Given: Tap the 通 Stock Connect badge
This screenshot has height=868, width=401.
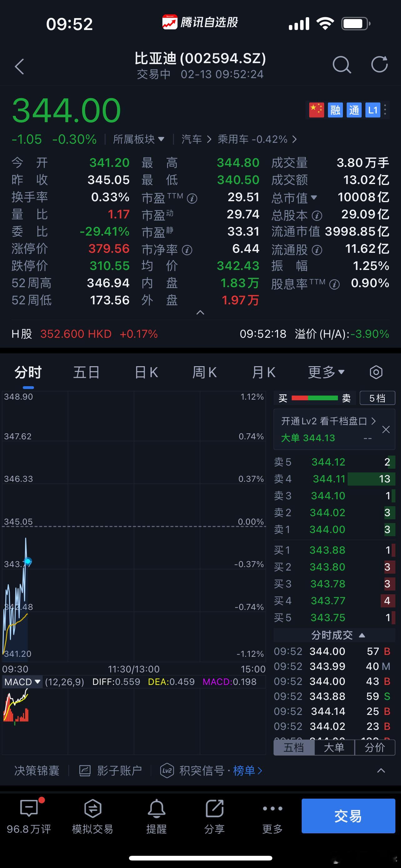Looking at the screenshot, I should coord(354,110).
